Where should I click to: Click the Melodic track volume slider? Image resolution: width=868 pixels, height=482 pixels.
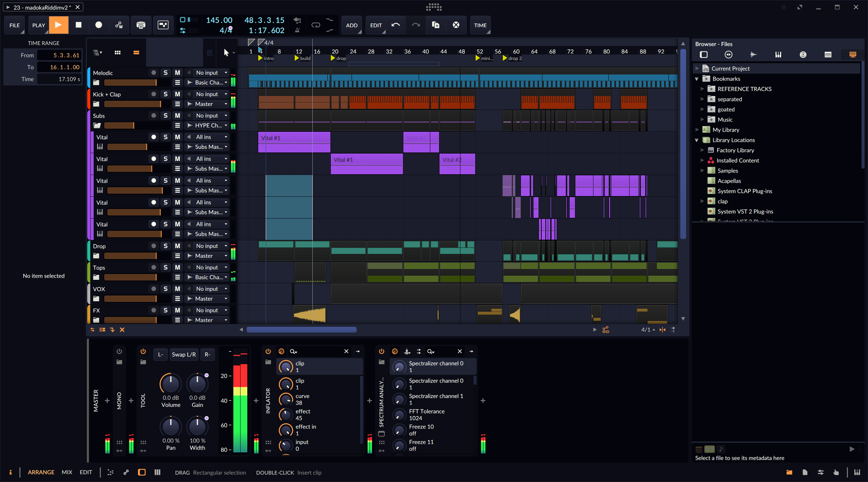tap(130, 82)
